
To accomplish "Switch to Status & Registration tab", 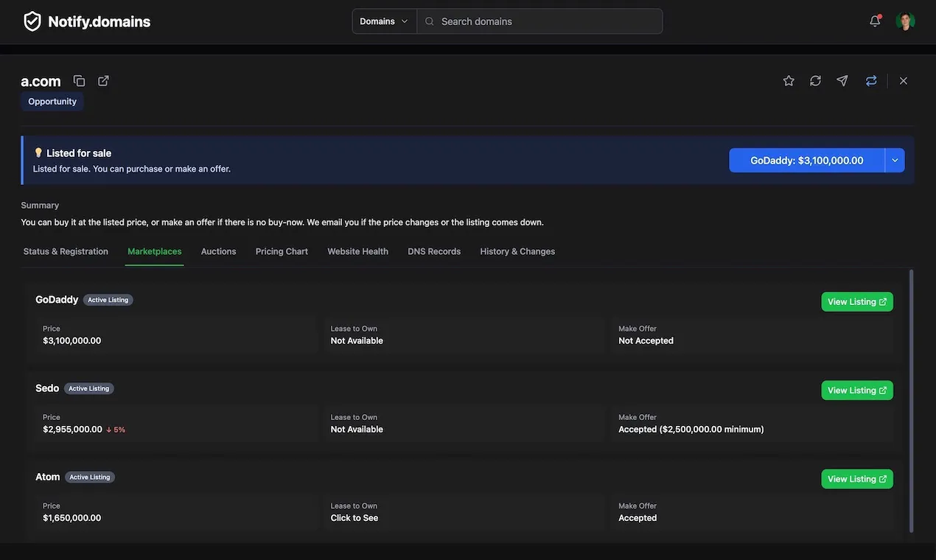I will pyautogui.click(x=66, y=251).
